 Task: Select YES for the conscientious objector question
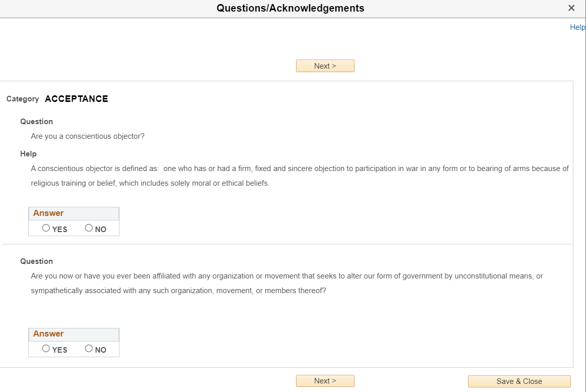pos(46,228)
